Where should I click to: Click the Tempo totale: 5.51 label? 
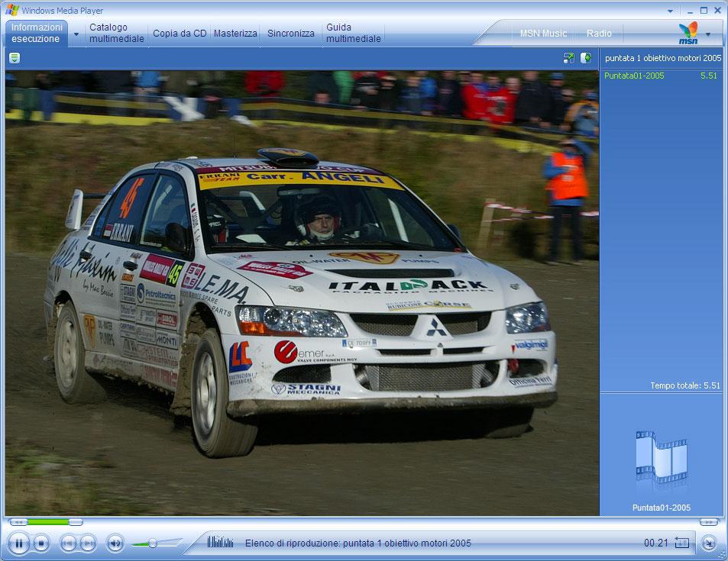(x=684, y=385)
